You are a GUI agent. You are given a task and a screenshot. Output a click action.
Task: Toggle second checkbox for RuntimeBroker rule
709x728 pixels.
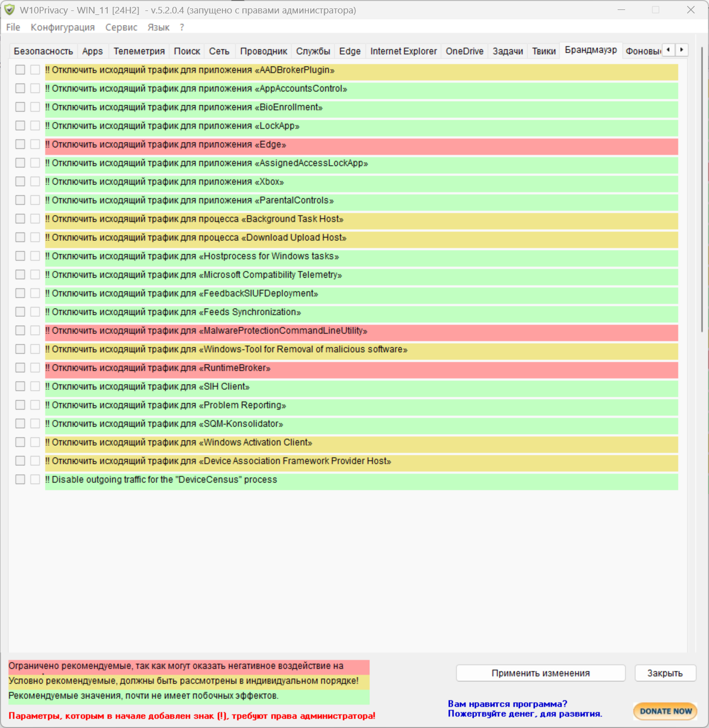click(x=35, y=368)
